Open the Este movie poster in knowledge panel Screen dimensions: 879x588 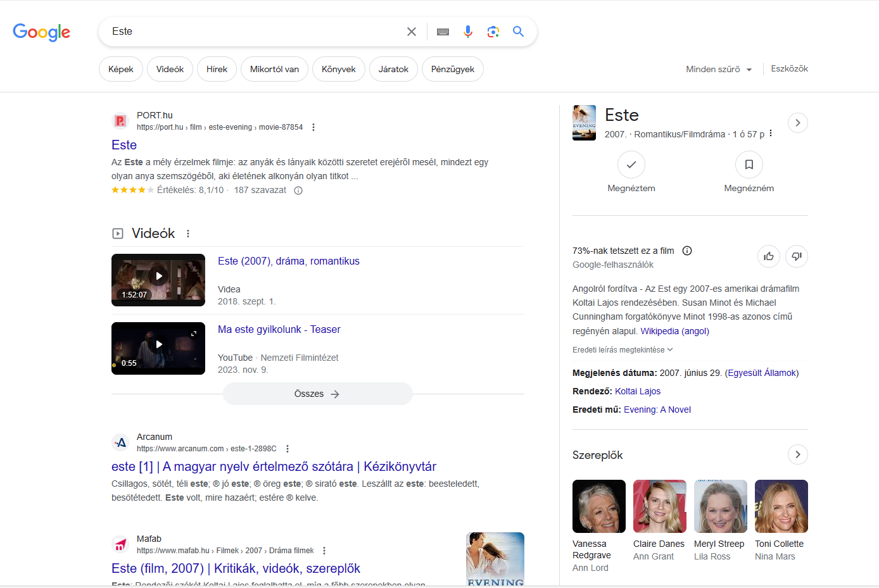584,123
